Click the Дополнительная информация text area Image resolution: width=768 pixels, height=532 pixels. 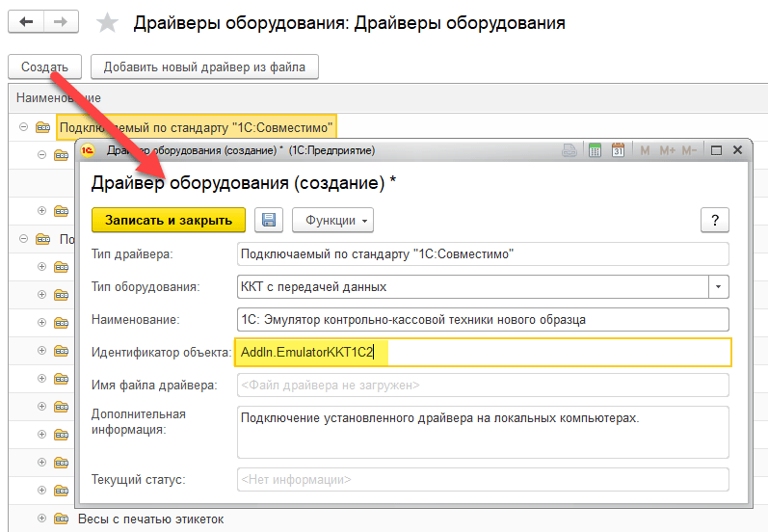(483, 432)
